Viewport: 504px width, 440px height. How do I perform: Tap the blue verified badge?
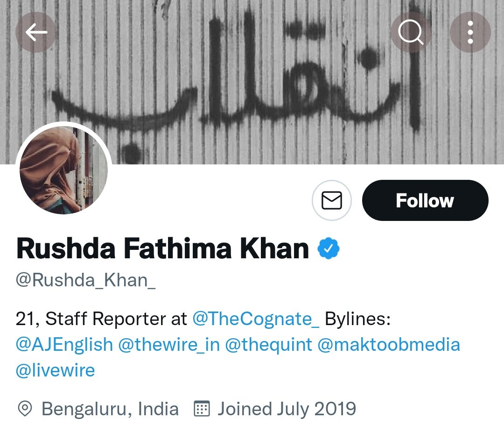click(x=329, y=249)
